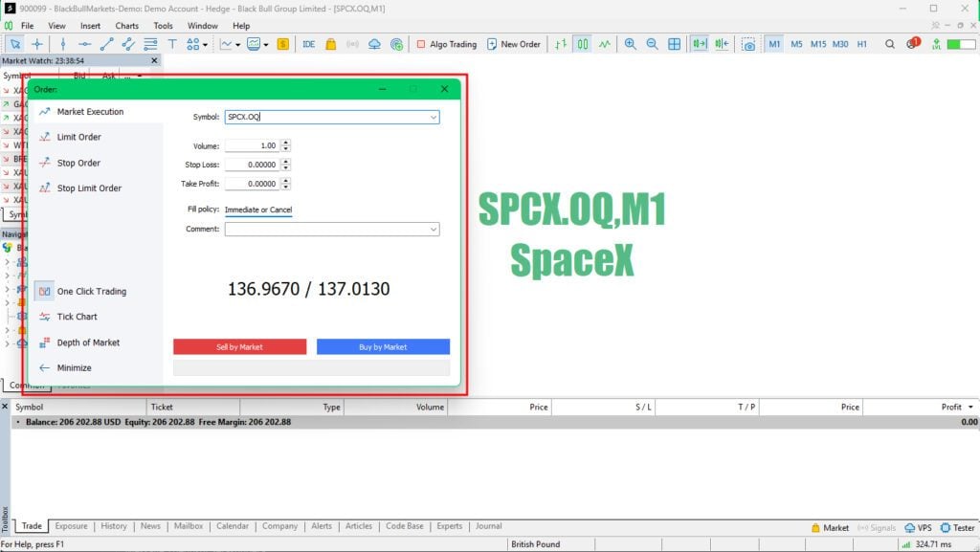Open the File menu
This screenshot has width=980, height=552.
tap(27, 26)
